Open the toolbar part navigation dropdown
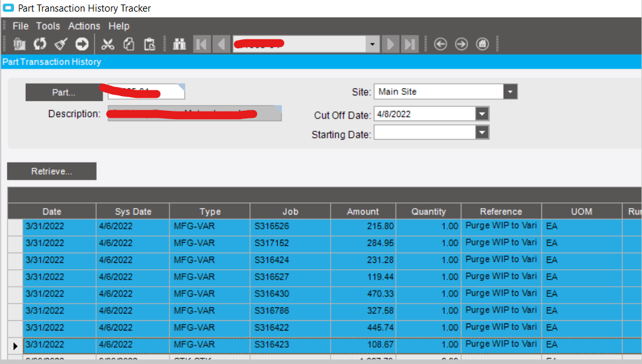 coord(372,44)
